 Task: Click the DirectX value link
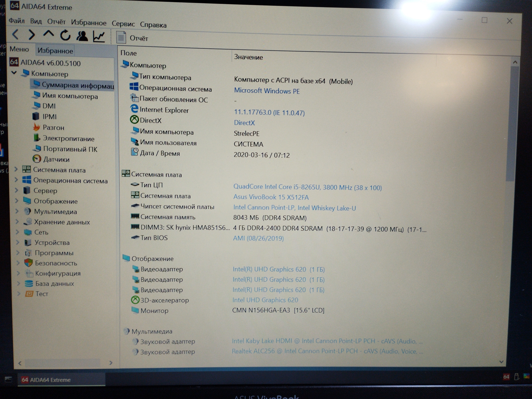[x=244, y=123]
